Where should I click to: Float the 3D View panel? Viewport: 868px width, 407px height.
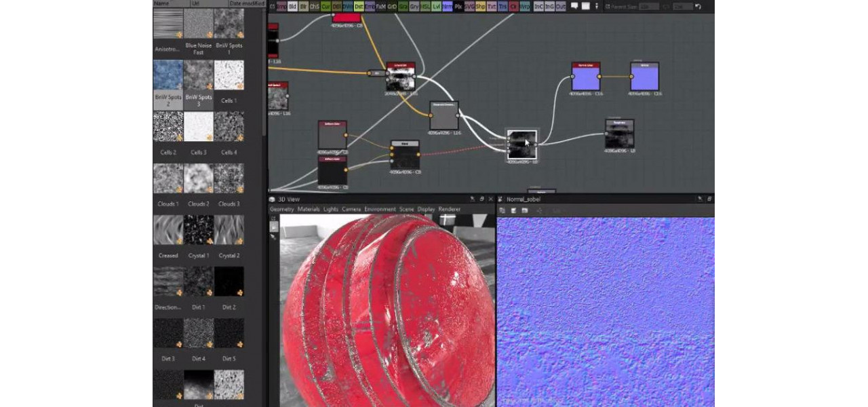click(481, 199)
